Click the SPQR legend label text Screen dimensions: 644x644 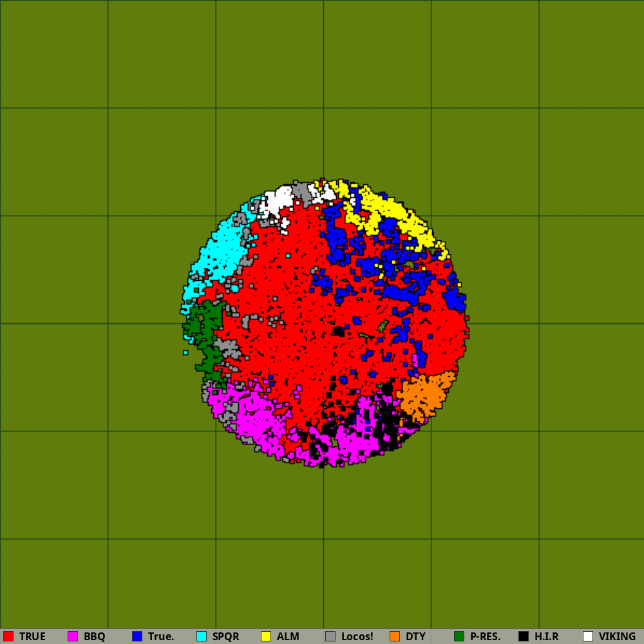(225, 636)
